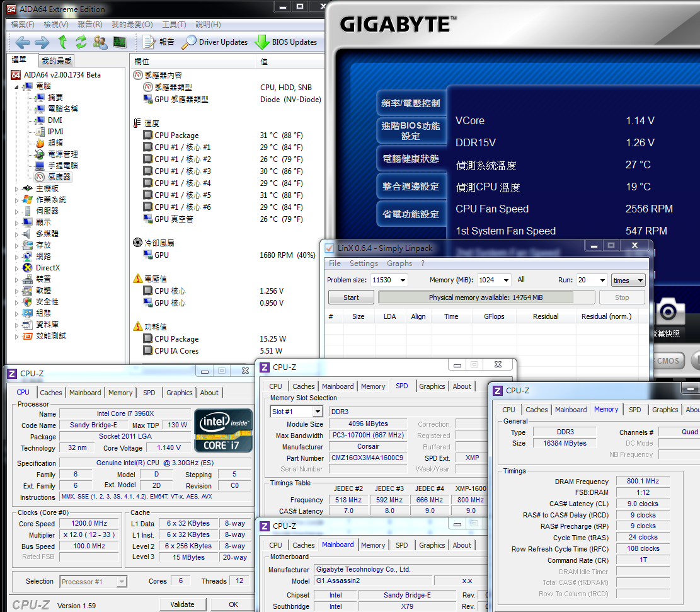Open the Slot #1 dropdown in CPU-Z SPD

[x=296, y=412]
